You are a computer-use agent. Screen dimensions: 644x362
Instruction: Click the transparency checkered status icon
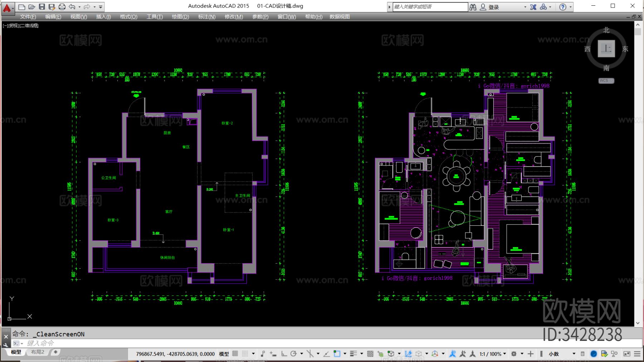pyautogui.click(x=370, y=354)
